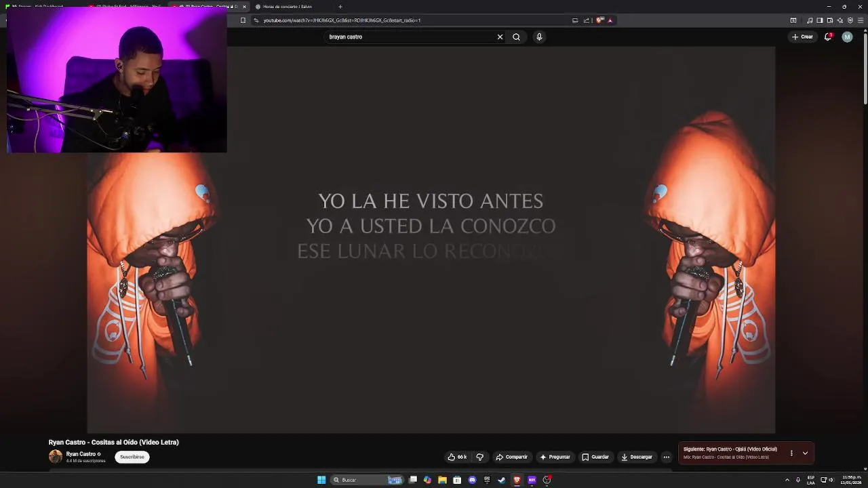Save video with Guardar button

point(595,457)
